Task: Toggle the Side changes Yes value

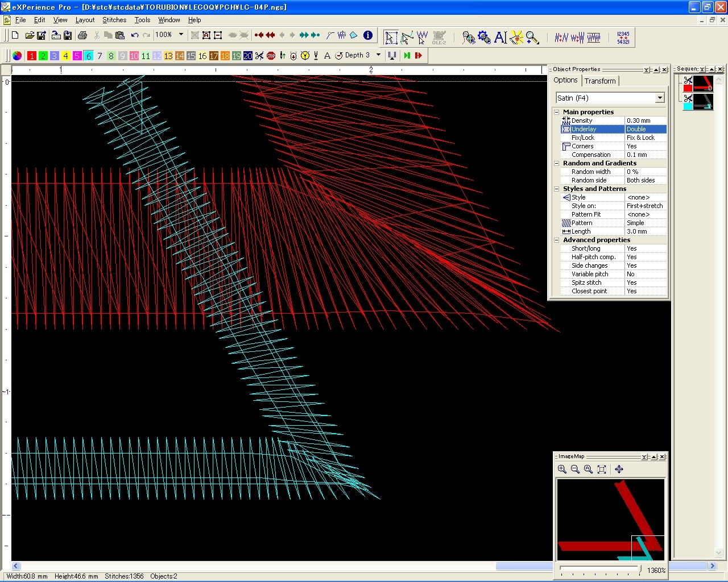Action: 646,265
